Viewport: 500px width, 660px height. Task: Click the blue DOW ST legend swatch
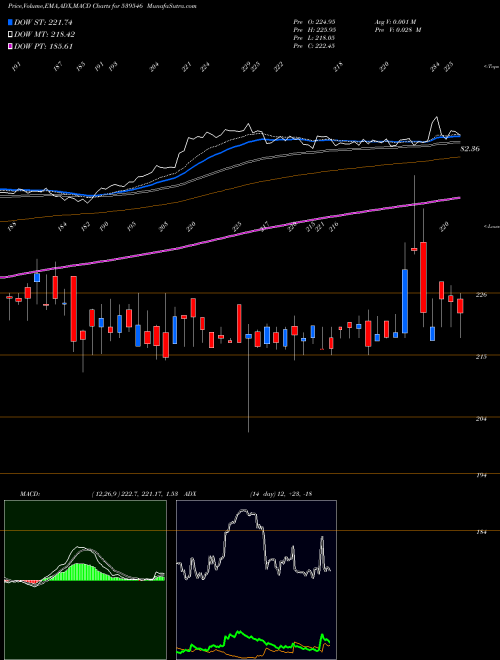click(11, 22)
